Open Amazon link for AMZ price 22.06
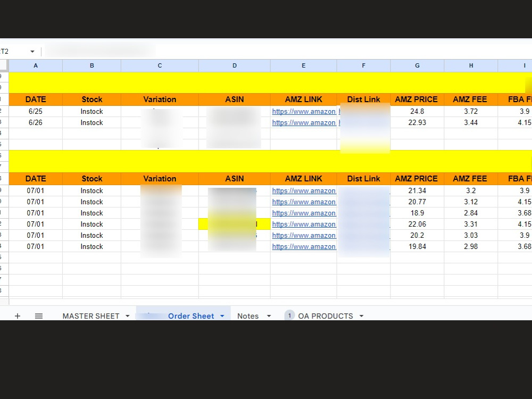Screen dimensions: 532x399 pyautogui.click(x=304, y=225)
